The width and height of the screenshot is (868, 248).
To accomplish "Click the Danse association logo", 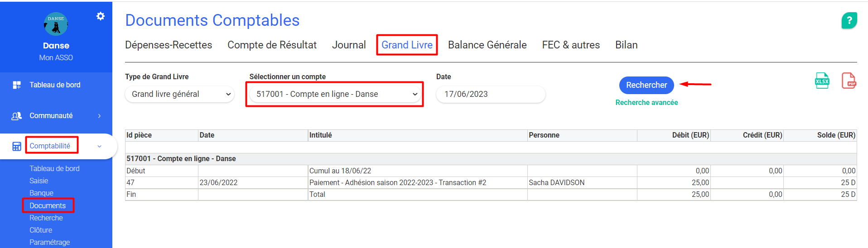I will (x=56, y=24).
